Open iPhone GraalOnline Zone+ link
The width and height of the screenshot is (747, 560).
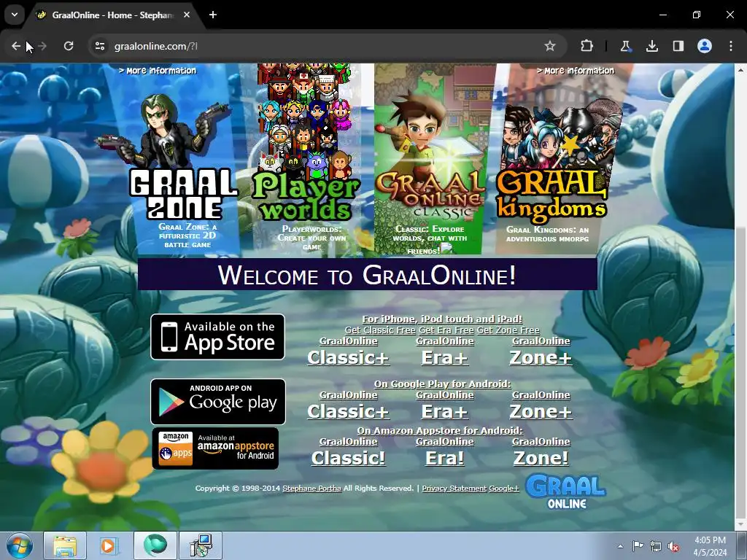541,353
